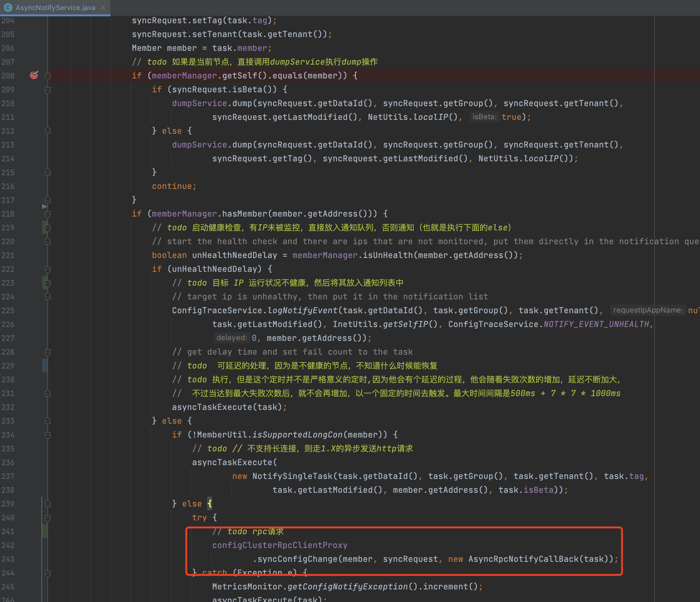Click 'getTag()' on line 214
This screenshot has height=602, width=700.
coord(292,159)
